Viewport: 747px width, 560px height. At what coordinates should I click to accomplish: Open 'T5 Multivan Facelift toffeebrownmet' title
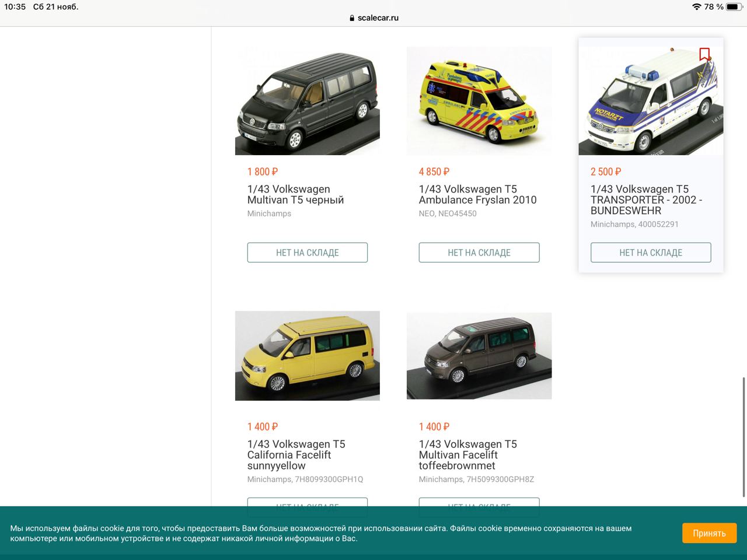click(467, 454)
